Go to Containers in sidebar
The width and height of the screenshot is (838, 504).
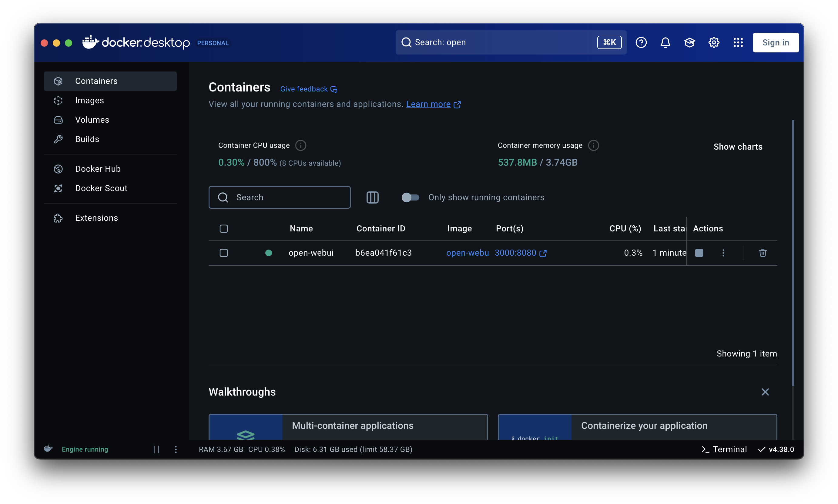pyautogui.click(x=110, y=81)
